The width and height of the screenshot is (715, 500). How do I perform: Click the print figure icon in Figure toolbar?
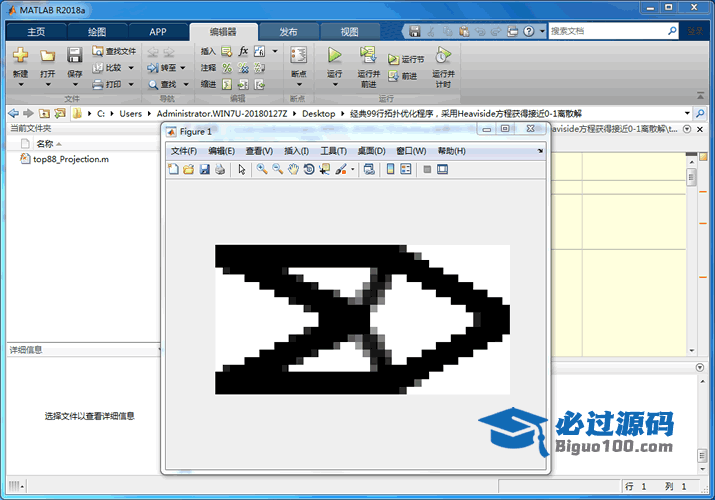pos(220,170)
